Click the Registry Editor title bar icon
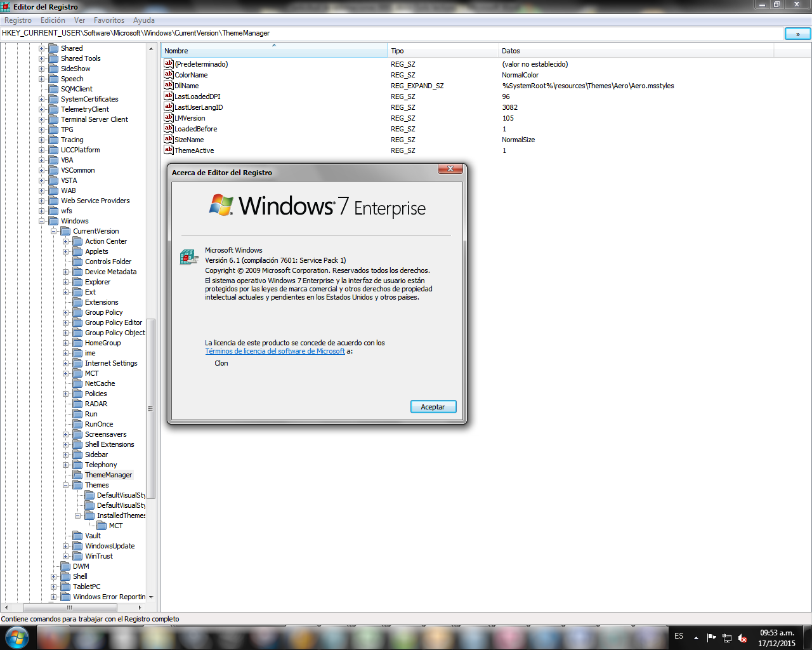This screenshot has width=812, height=650. (6, 6)
